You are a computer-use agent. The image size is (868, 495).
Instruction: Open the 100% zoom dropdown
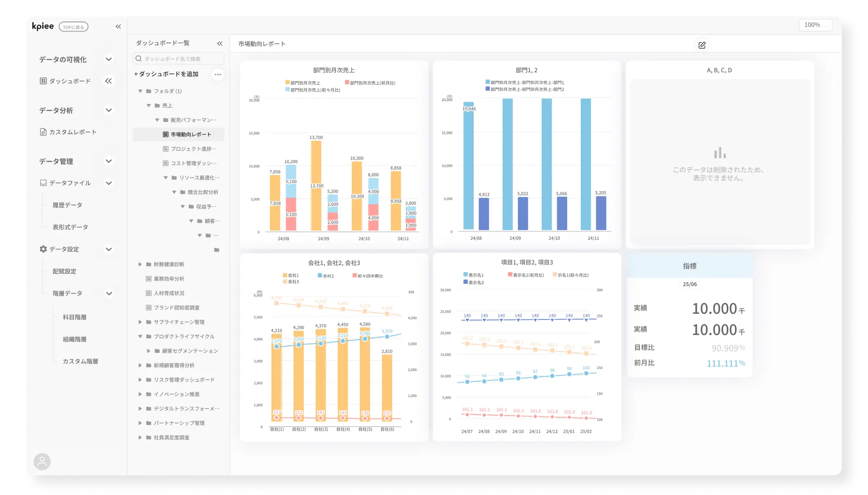(x=815, y=25)
